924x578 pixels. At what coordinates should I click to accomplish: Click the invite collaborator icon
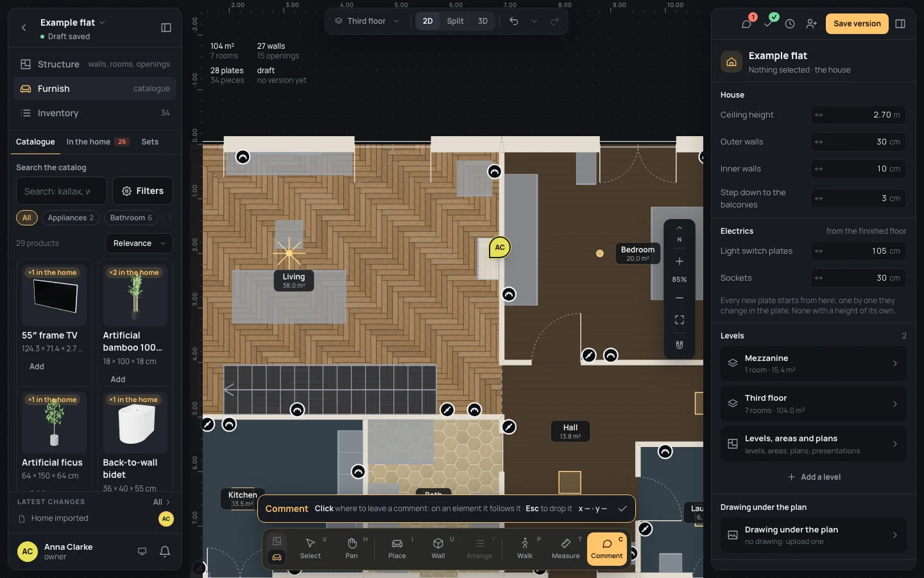tap(812, 24)
